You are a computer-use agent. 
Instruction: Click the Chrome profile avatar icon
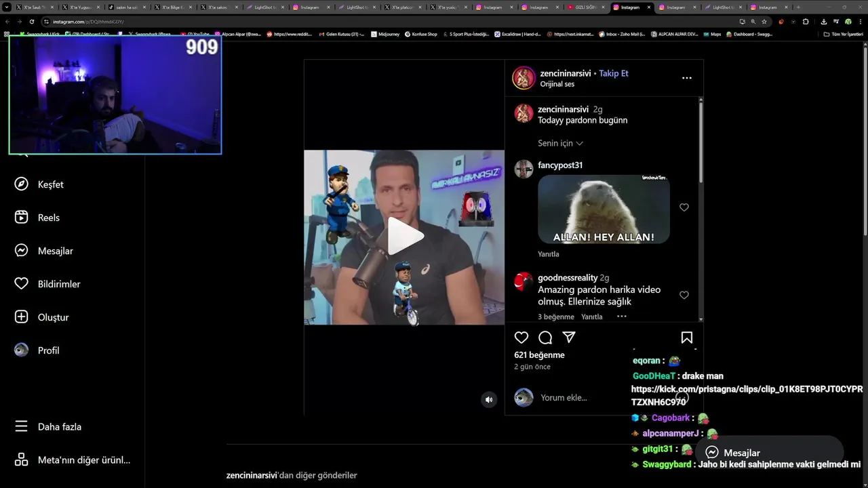pos(848,22)
